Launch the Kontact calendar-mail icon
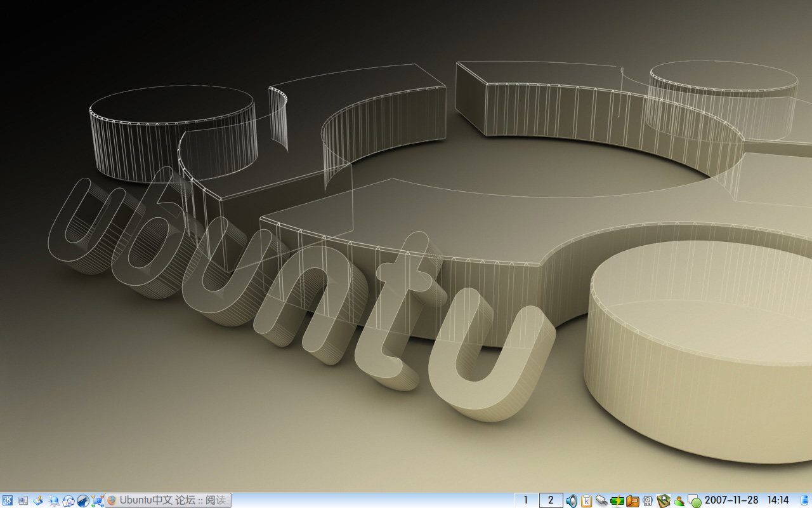Screen dimensions: 812x508 click(x=69, y=500)
